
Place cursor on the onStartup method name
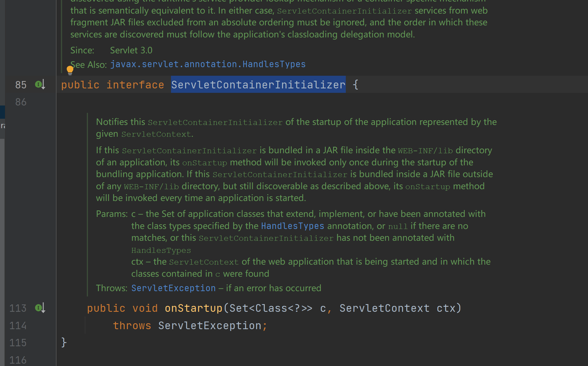click(x=193, y=308)
